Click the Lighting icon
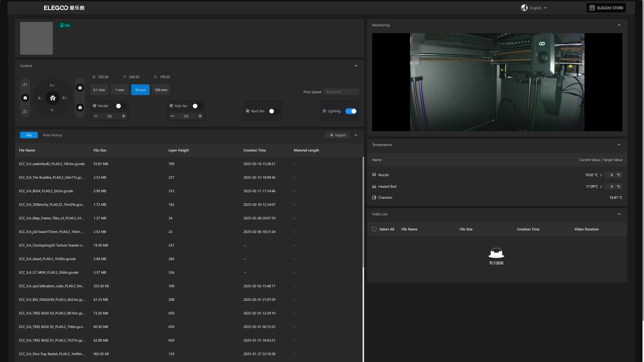The image size is (644, 362). (324, 111)
